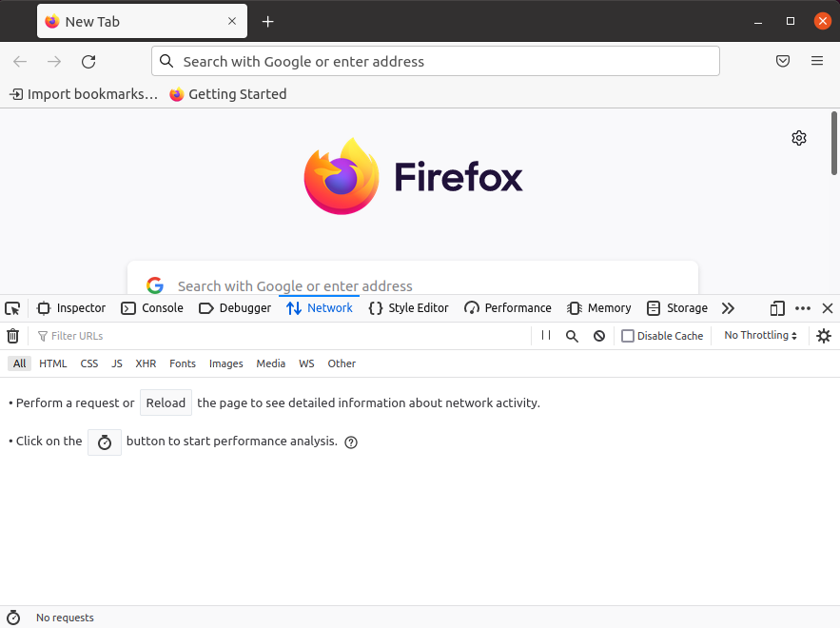The image size is (840, 628).
Task: Start performance analysis from status bar
Action: (x=13, y=618)
